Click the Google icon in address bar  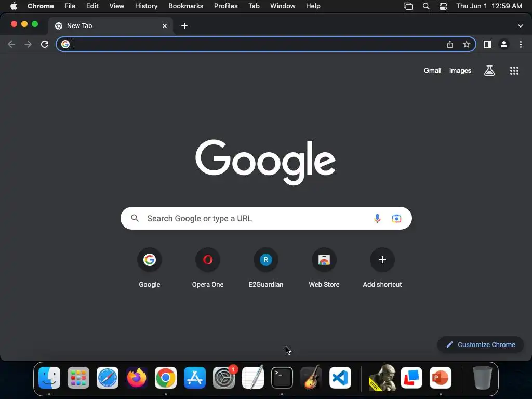click(65, 44)
